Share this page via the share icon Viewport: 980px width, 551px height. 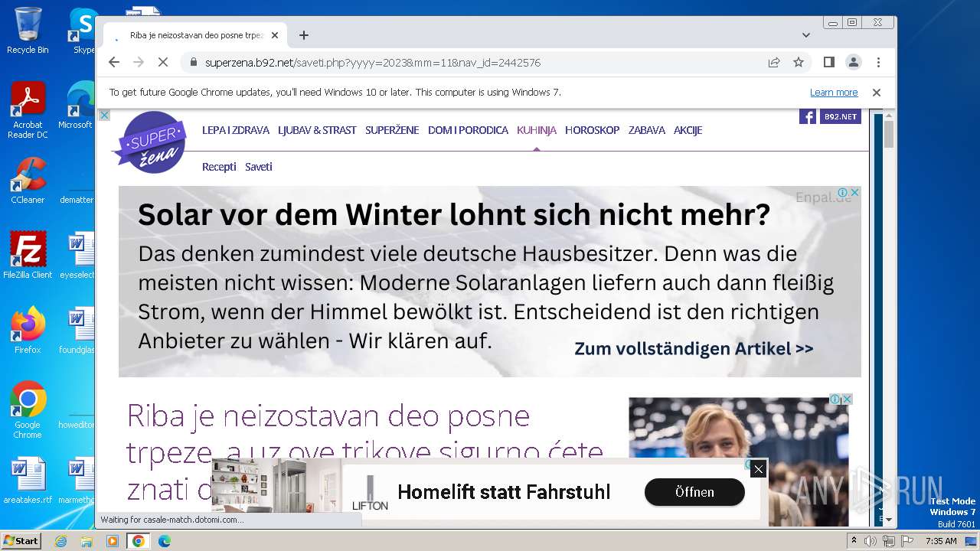pos(774,63)
